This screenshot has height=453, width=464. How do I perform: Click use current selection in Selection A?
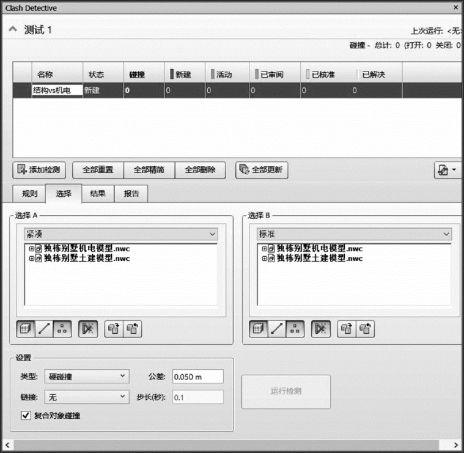pos(114,329)
